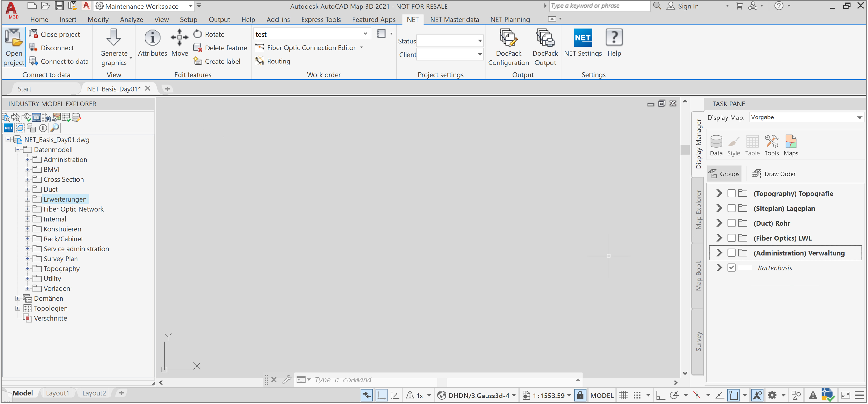Viewport: 868px width, 404px height.
Task: Click Create label tool
Action: pos(217,61)
